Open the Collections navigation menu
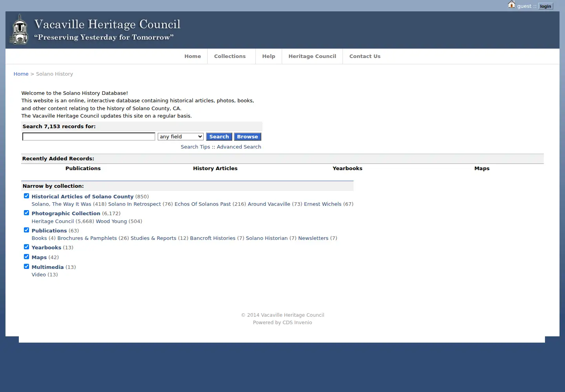 point(230,56)
